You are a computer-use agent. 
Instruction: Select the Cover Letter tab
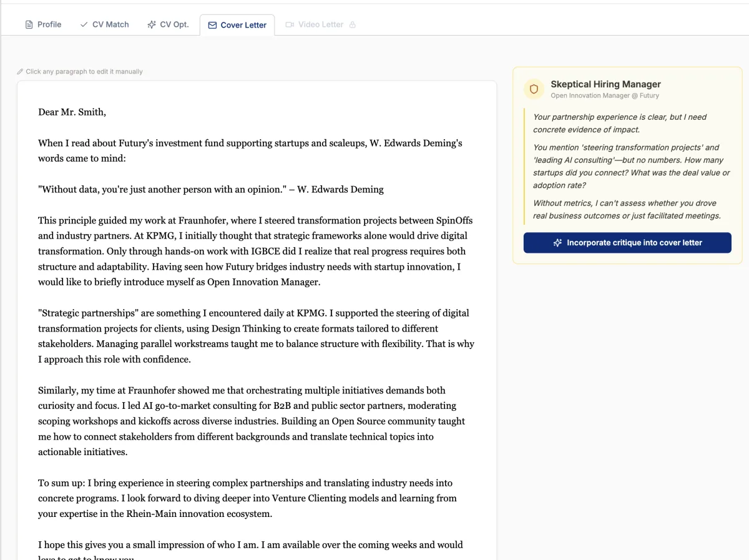237,25
